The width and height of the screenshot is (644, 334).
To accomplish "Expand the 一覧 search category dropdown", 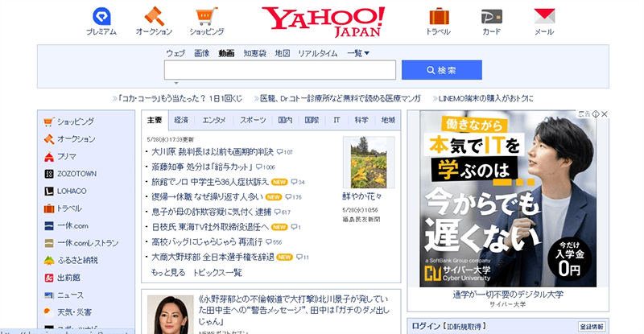I will point(358,53).
